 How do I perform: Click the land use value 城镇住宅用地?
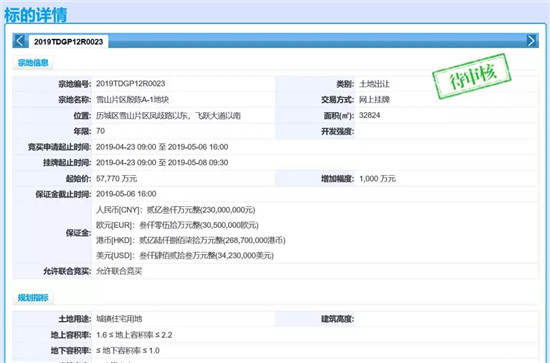point(119,319)
